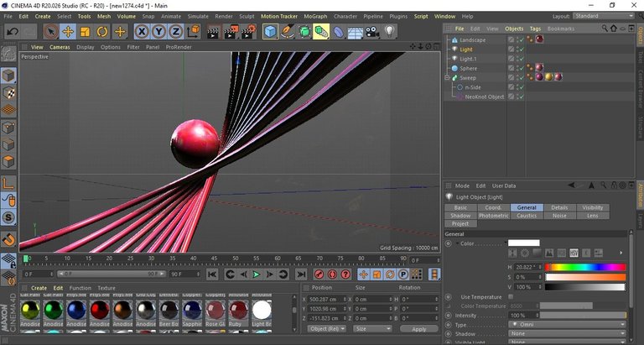Open the Shadow None dropdown
Screen dimensions: 644x345
click(567, 333)
